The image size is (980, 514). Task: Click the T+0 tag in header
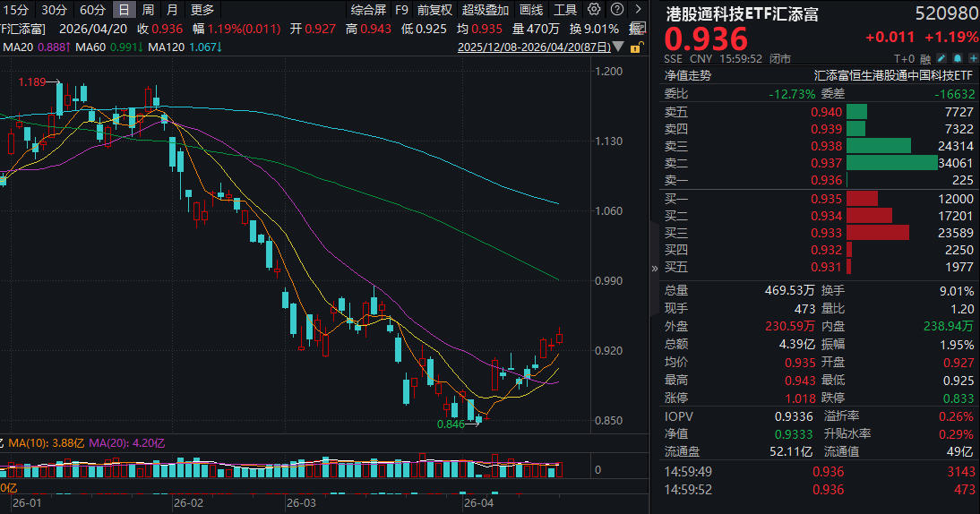[904, 59]
